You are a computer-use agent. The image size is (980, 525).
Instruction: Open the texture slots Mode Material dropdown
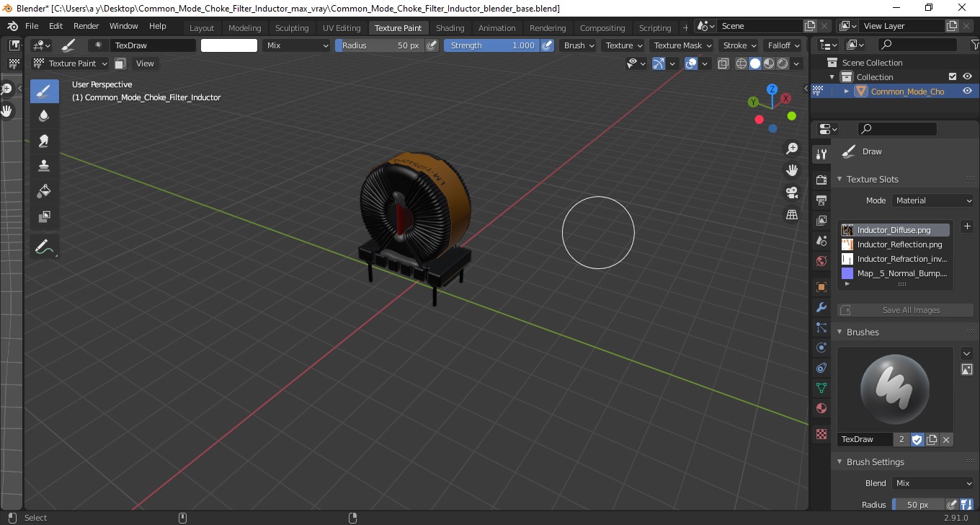(932, 200)
